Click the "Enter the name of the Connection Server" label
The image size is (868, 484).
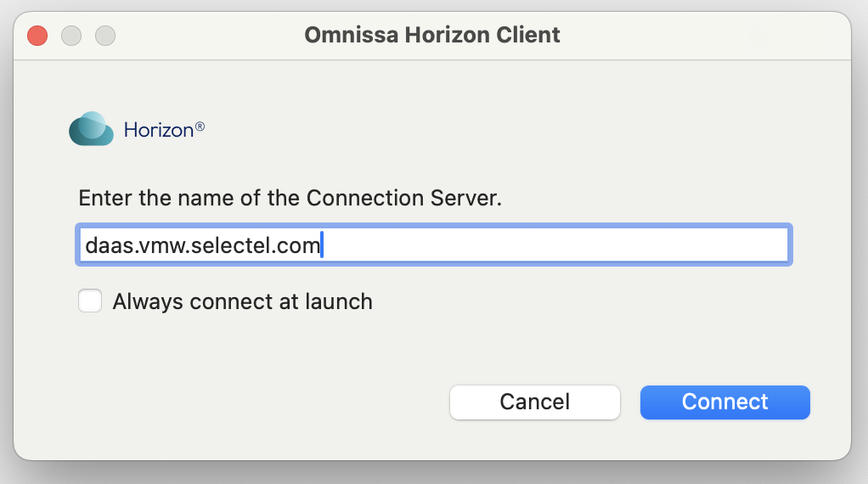(290, 199)
